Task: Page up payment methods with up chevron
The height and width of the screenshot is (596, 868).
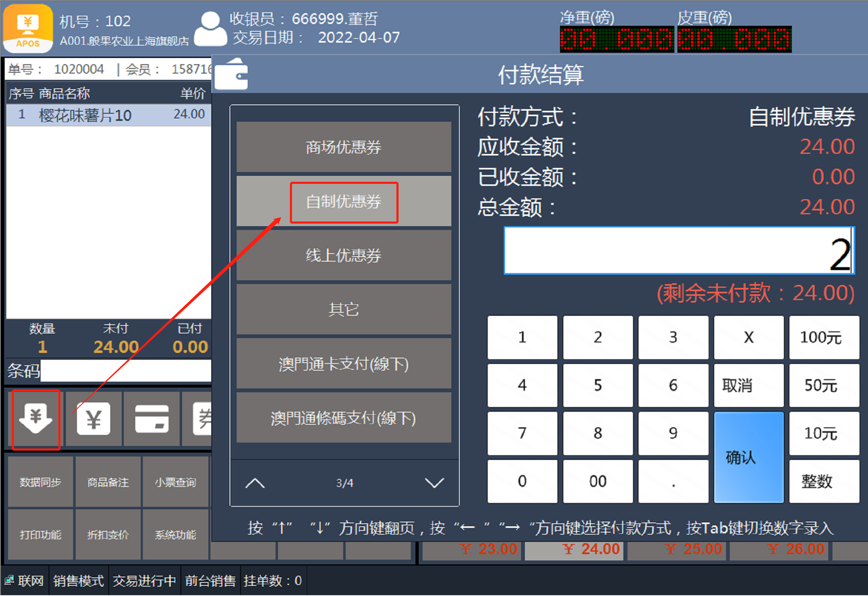Action: coord(255,483)
